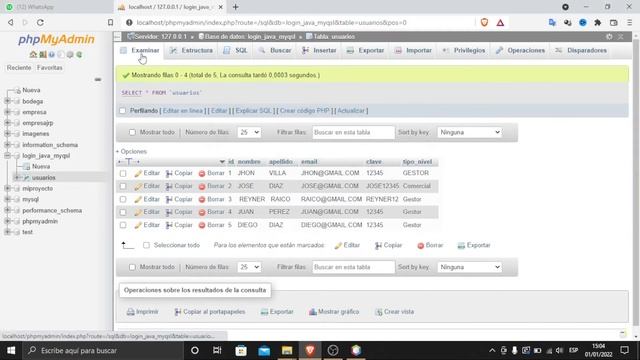The image size is (640, 360).
Task: Open File Explorer from the taskbar
Action: [287, 351]
